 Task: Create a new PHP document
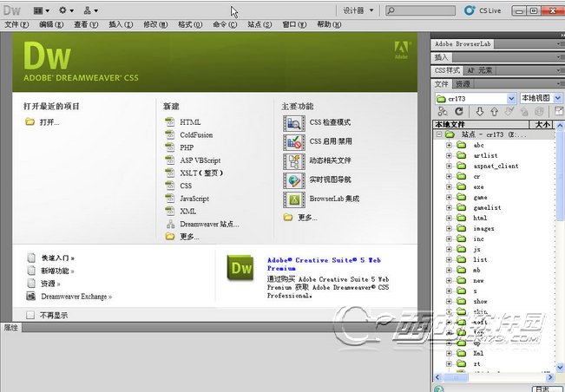point(187,147)
